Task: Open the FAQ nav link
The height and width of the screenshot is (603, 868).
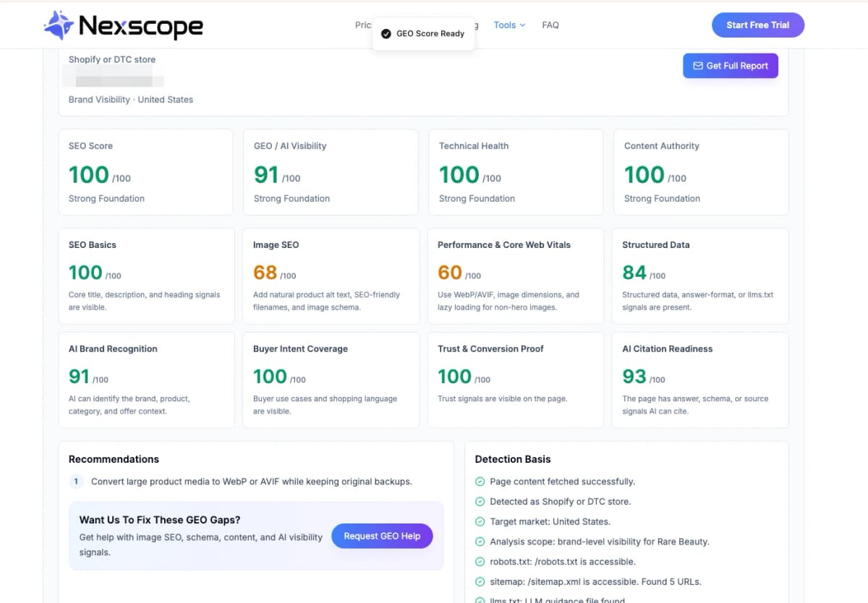Action: 550,25
